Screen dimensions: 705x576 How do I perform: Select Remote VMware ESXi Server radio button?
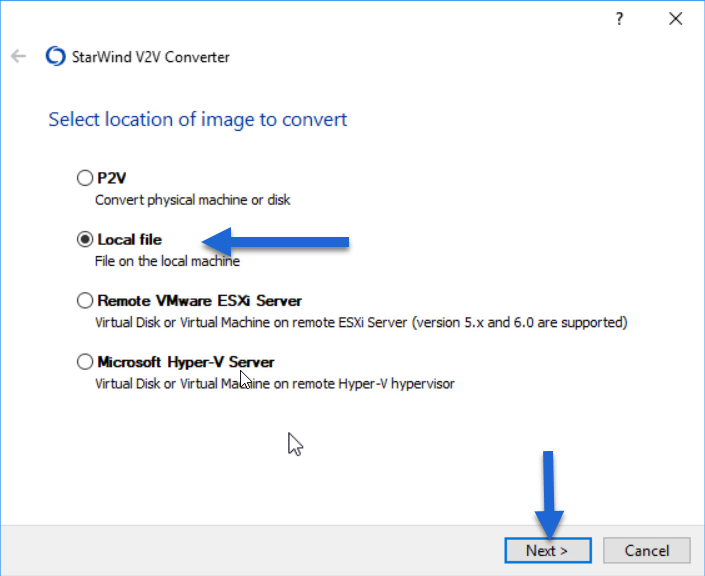coord(85,300)
